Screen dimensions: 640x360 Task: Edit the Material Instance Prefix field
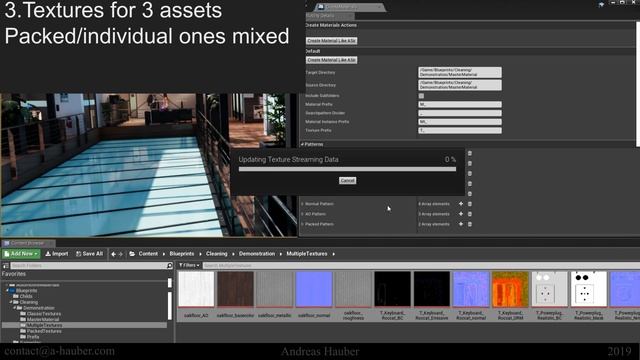coord(460,122)
